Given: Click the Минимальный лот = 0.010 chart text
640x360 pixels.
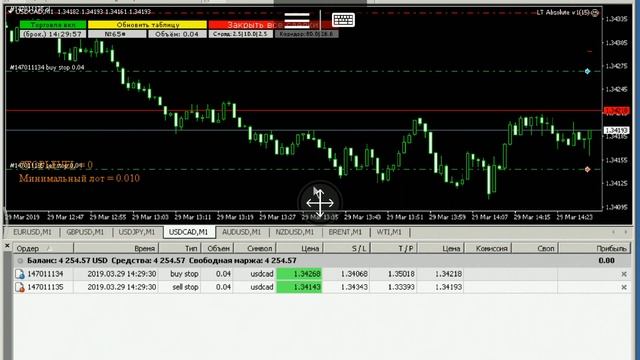Looking at the screenshot, I should tap(79, 178).
